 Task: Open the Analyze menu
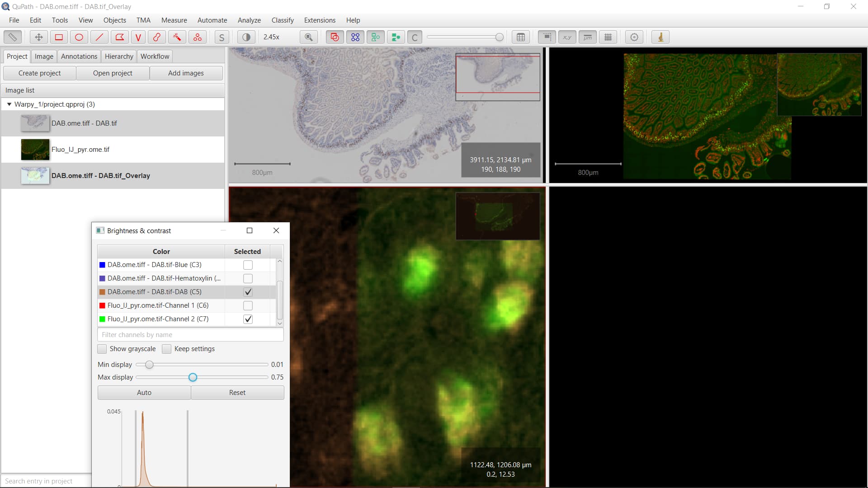click(x=249, y=20)
